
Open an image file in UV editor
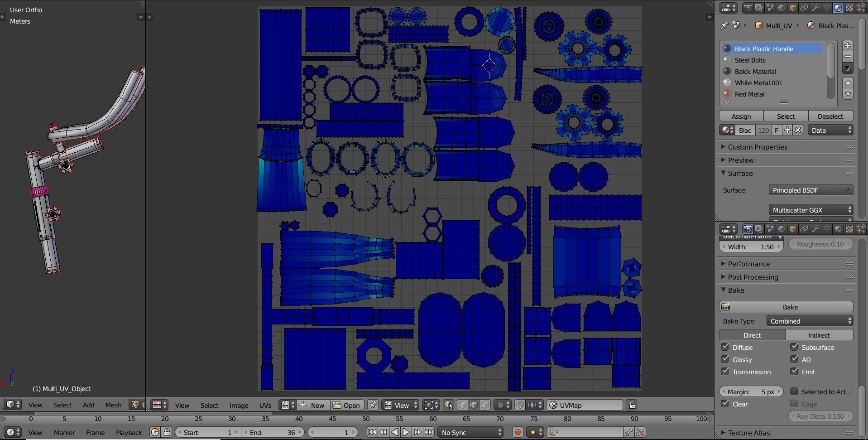tap(347, 405)
